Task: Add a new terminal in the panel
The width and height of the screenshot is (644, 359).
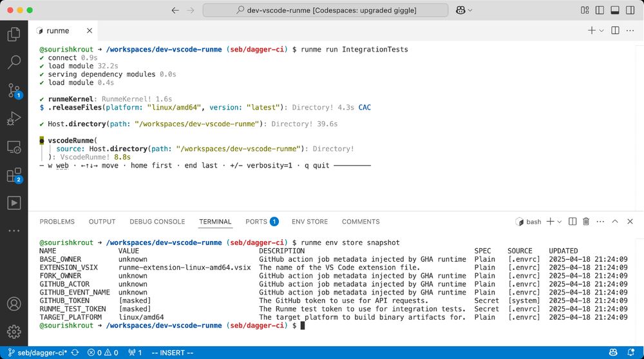Action: 551,221
